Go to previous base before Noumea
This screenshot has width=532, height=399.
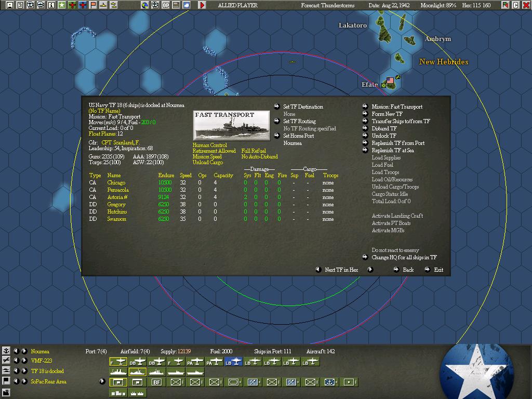[16, 351]
